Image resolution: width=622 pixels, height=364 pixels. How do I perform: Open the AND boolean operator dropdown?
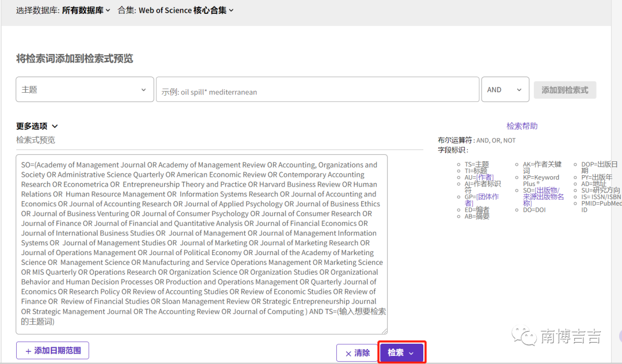click(505, 90)
